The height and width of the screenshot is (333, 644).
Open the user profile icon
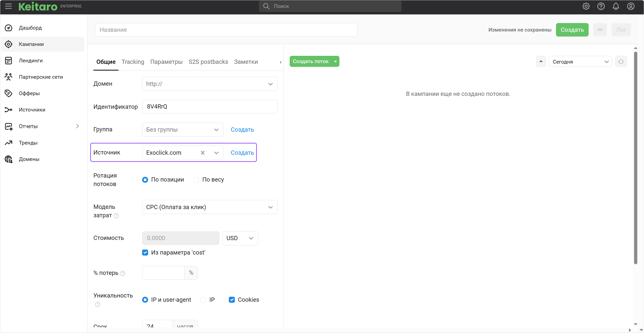pyautogui.click(x=631, y=6)
